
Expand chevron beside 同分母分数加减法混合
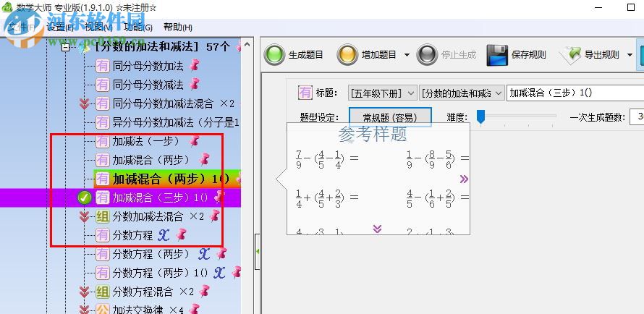(x=84, y=104)
